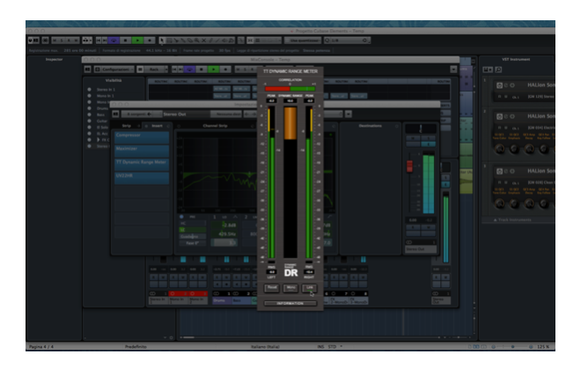Open the 'Compressor' insert slot
The height and width of the screenshot is (369, 588).
coord(142,137)
